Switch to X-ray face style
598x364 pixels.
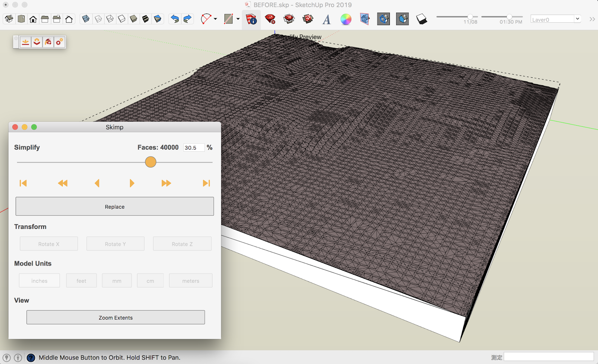pyautogui.click(x=86, y=19)
